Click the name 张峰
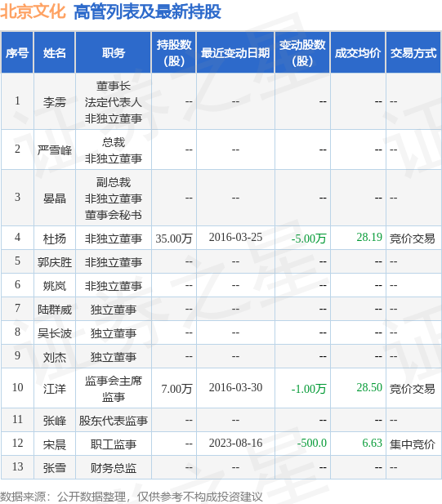Screen dimensions: 442x504 pos(55,421)
